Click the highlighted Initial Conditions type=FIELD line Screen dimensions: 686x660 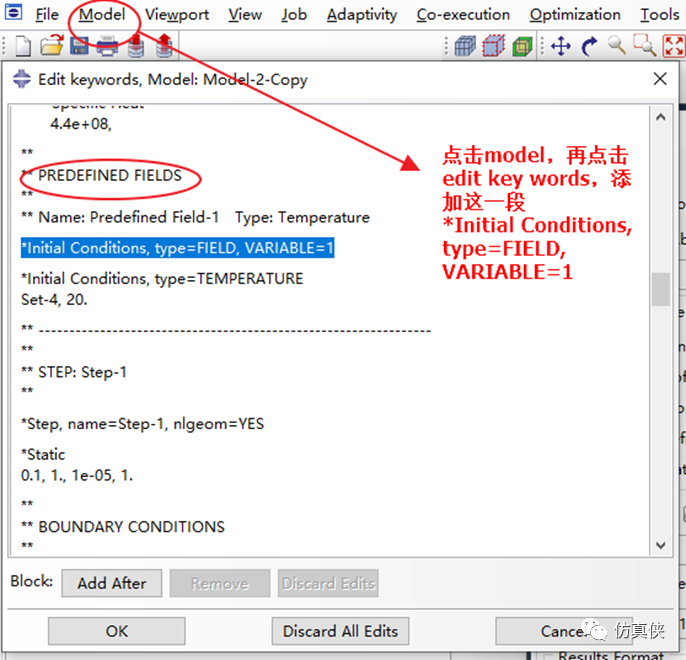(178, 248)
